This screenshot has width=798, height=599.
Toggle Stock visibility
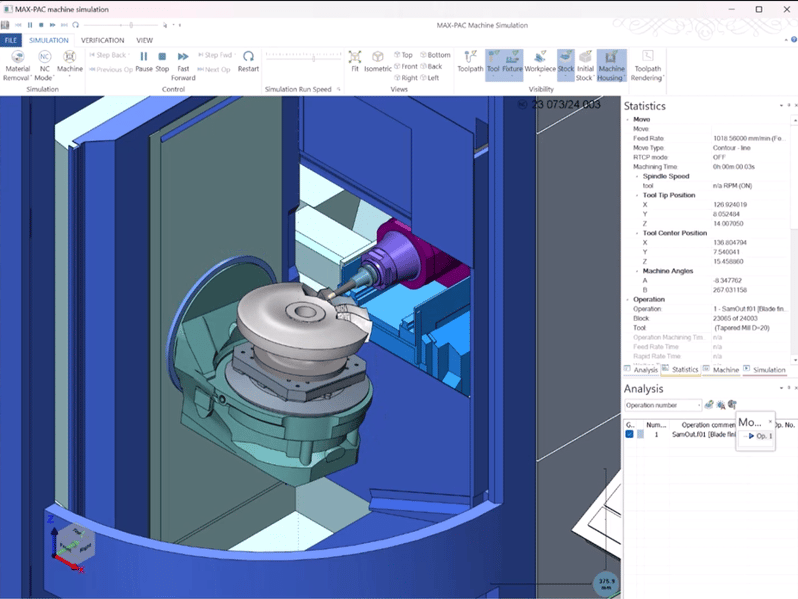pyautogui.click(x=566, y=65)
